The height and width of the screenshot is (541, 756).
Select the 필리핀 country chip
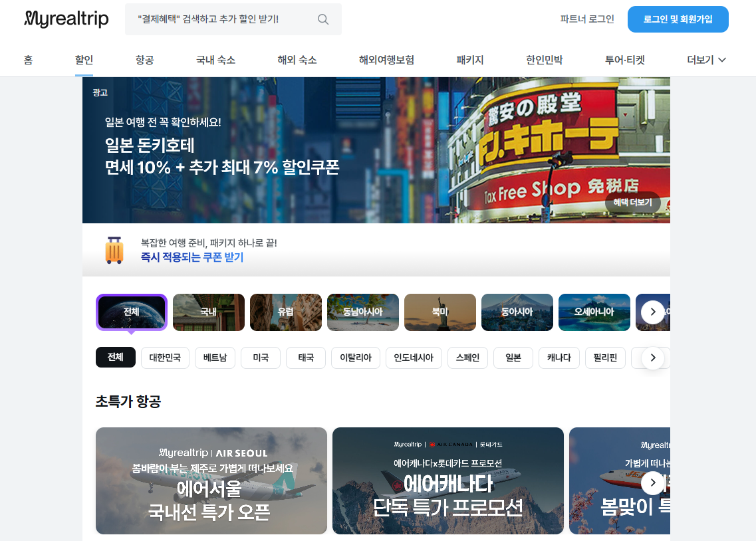605,358
